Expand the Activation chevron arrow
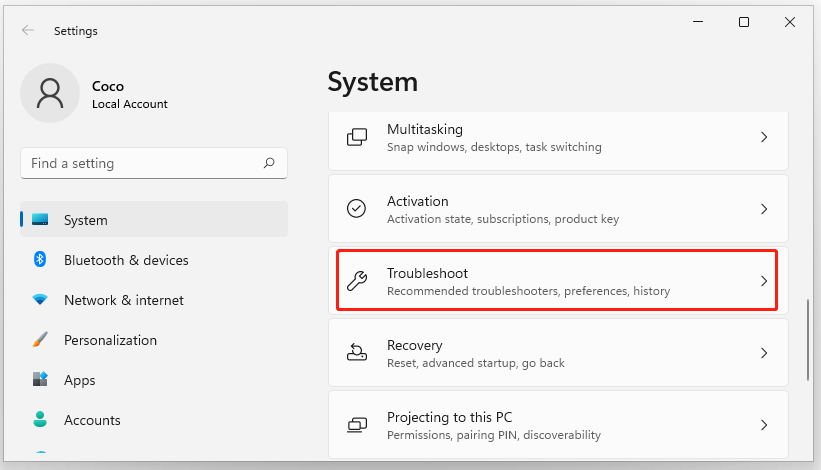 [x=763, y=209]
